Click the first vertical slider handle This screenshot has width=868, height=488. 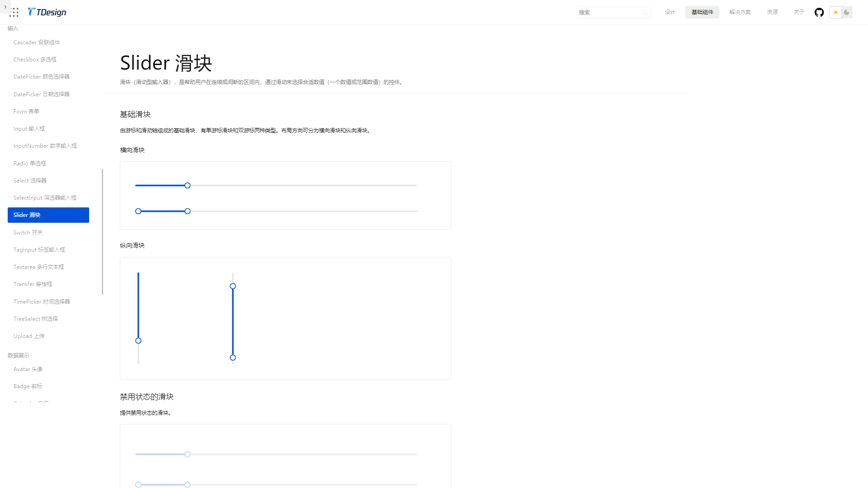coord(138,341)
